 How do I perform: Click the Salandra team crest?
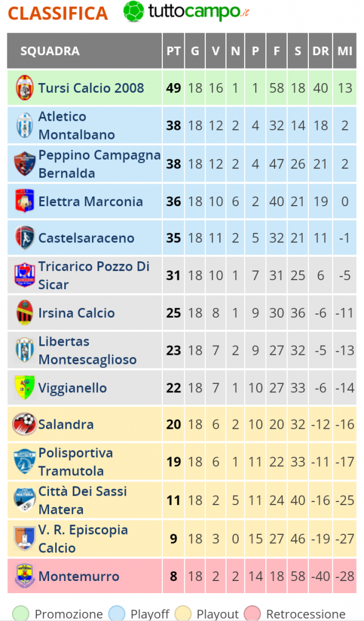point(25,424)
